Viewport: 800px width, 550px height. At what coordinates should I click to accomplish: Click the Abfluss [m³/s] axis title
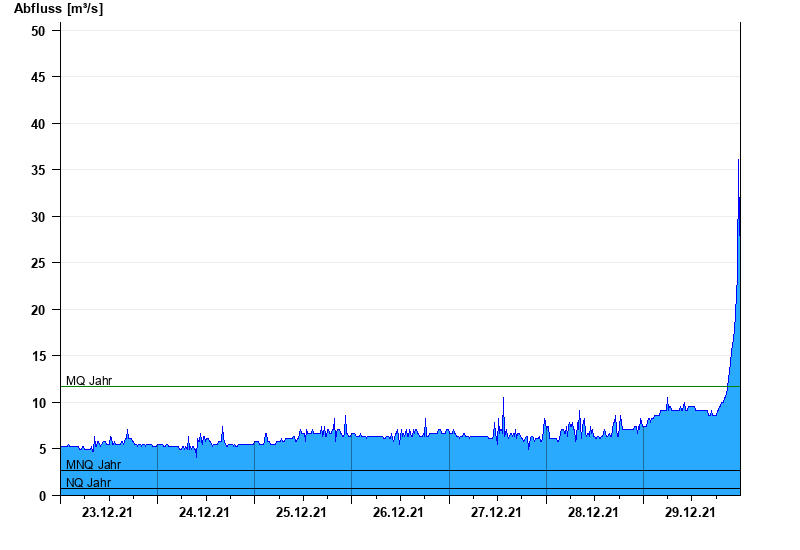click(x=58, y=9)
